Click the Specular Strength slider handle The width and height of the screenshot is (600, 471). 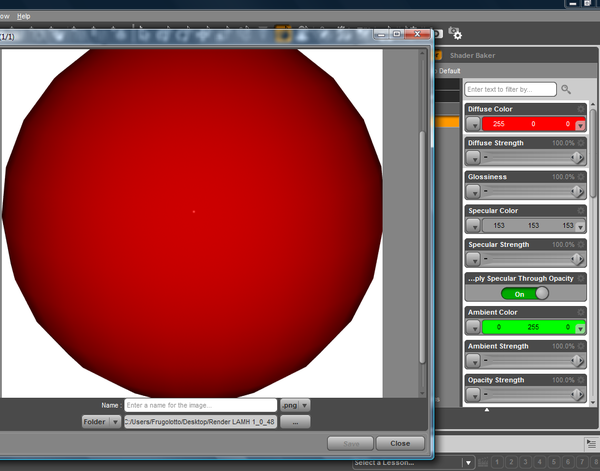577,259
